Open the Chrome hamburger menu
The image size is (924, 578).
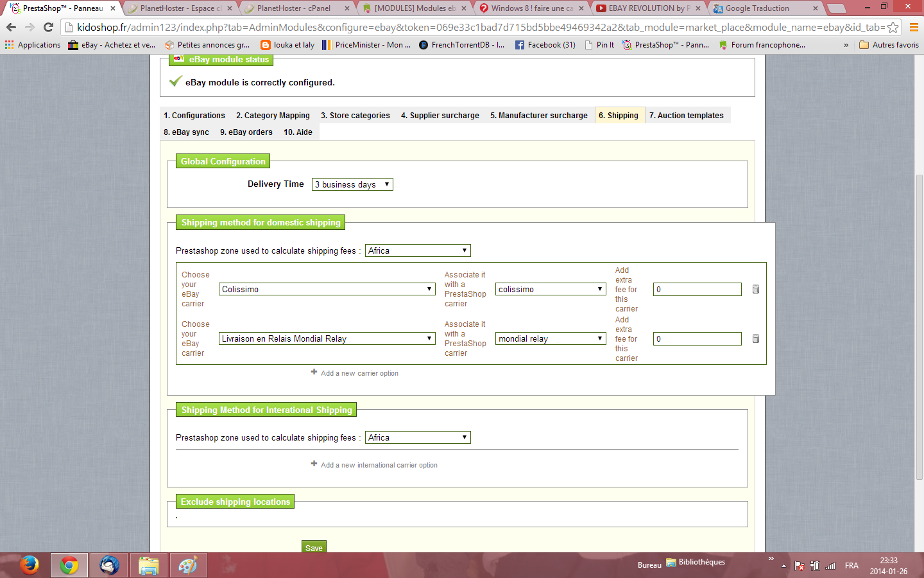(x=914, y=28)
